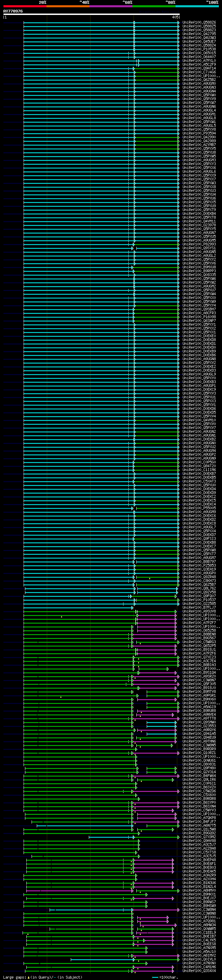This screenshot has height=980, width=222.
Task: Select hit label UniRef100_A2YMB7
Action: coord(199,145)
